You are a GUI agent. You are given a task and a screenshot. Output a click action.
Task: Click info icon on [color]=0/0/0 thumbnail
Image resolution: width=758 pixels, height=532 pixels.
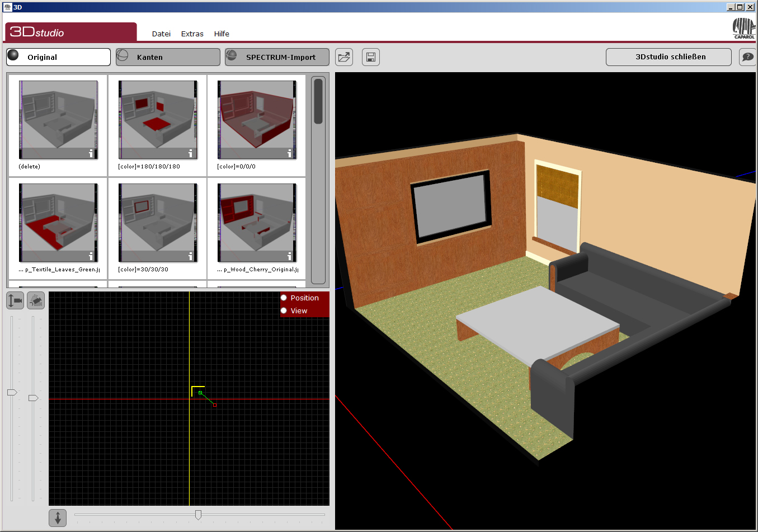coord(289,153)
